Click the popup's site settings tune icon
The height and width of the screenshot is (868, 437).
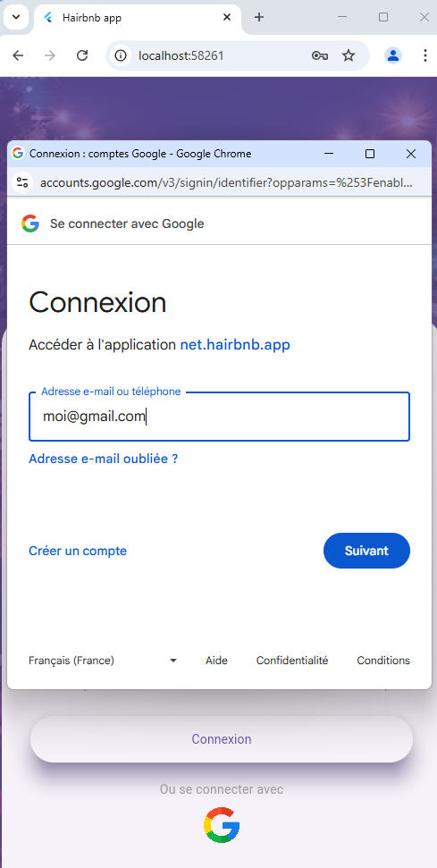22,182
